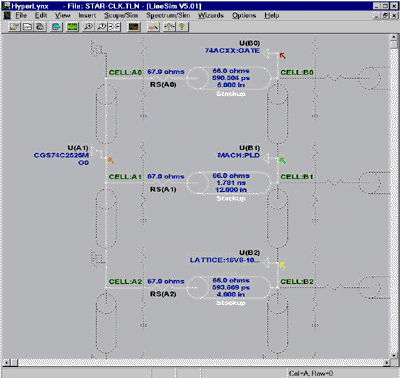The width and height of the screenshot is (400, 378).
Task: Click the vertical scrollbar down arrow
Action: 394,356
